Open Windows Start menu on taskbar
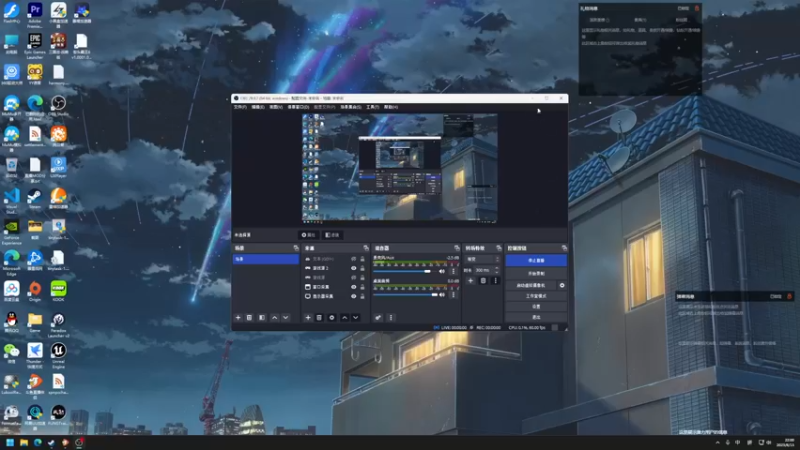The width and height of the screenshot is (800, 450). pos(10,443)
